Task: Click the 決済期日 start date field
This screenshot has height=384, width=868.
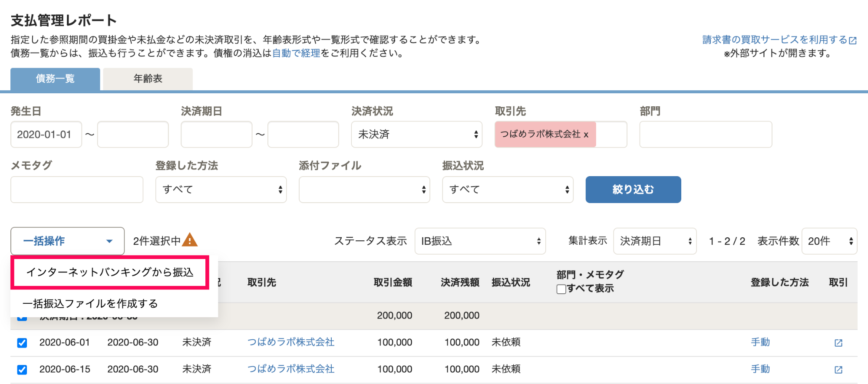Action: (x=217, y=135)
